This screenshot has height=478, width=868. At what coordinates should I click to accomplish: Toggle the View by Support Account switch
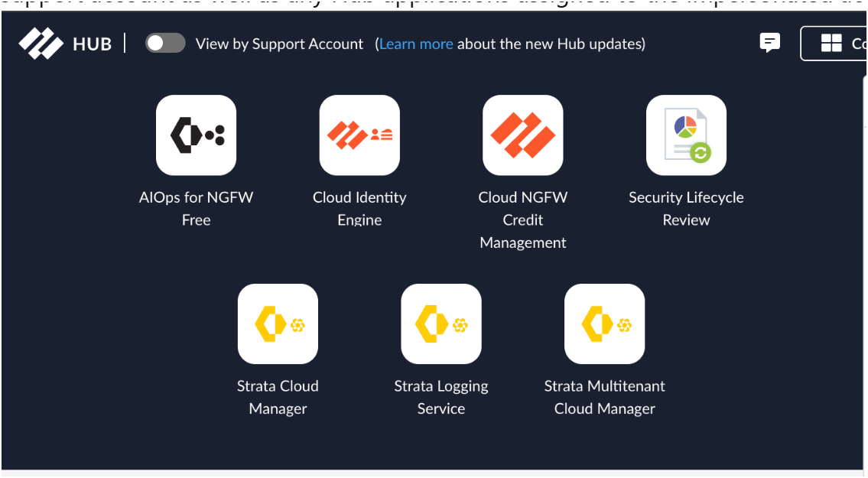coord(165,44)
